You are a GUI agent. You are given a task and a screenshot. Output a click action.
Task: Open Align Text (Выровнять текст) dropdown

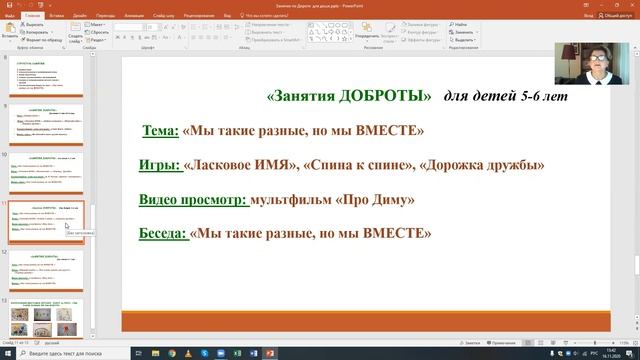264,32
